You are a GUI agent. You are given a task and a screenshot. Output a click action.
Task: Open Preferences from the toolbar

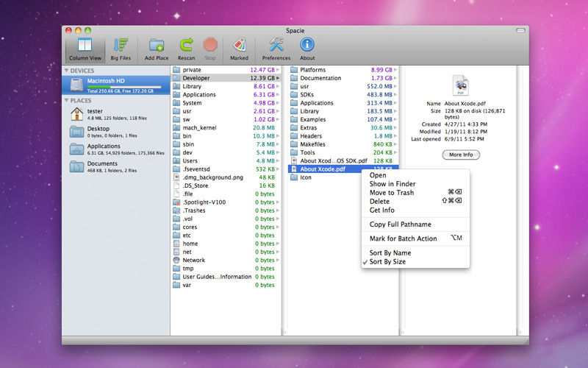click(x=276, y=49)
